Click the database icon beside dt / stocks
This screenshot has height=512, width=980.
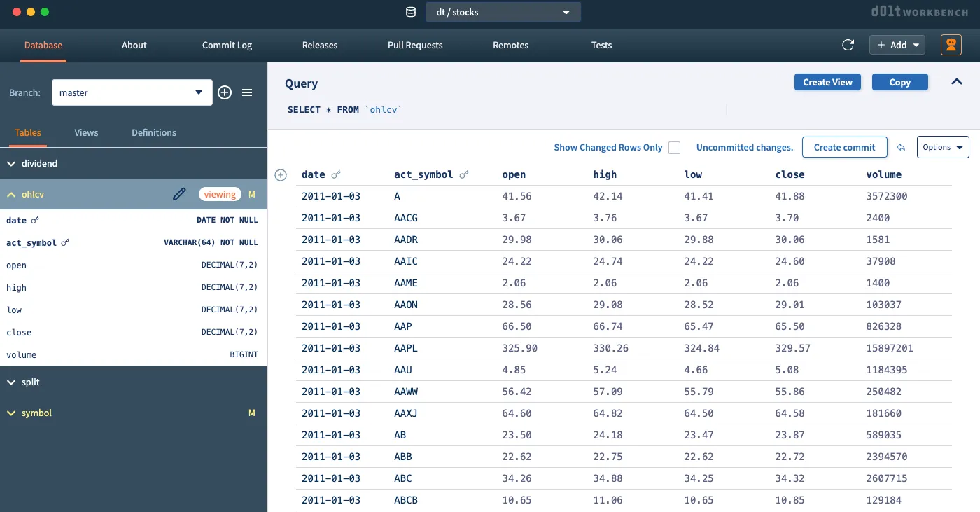point(411,12)
